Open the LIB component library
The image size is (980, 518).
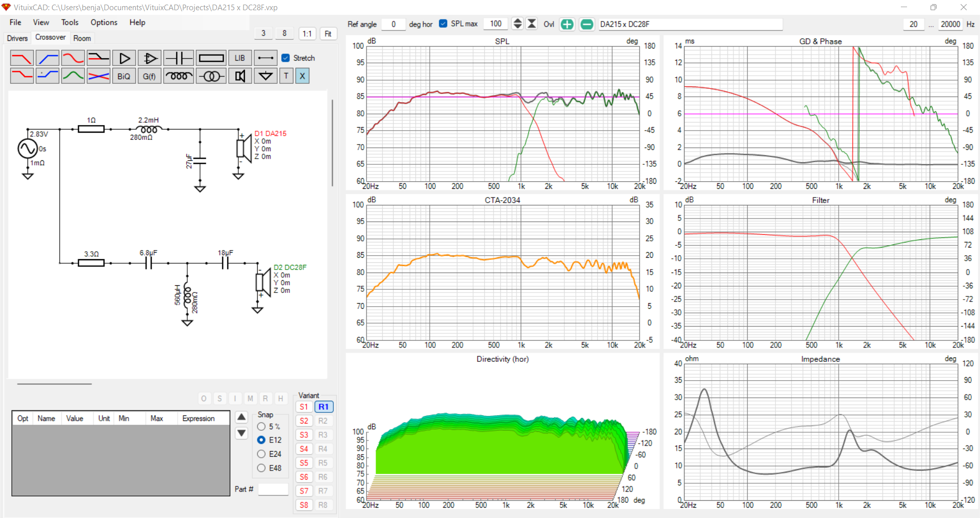tap(240, 58)
